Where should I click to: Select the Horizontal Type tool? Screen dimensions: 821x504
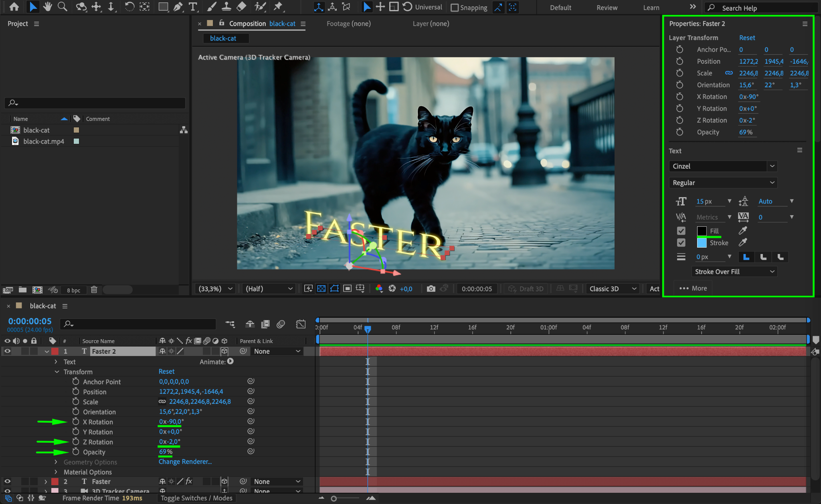pyautogui.click(x=193, y=7)
